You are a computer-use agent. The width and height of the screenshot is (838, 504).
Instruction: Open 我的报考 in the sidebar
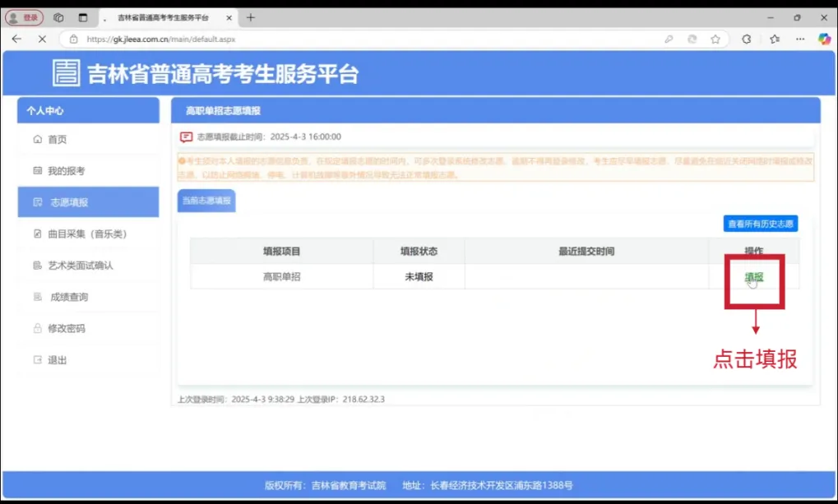[66, 171]
